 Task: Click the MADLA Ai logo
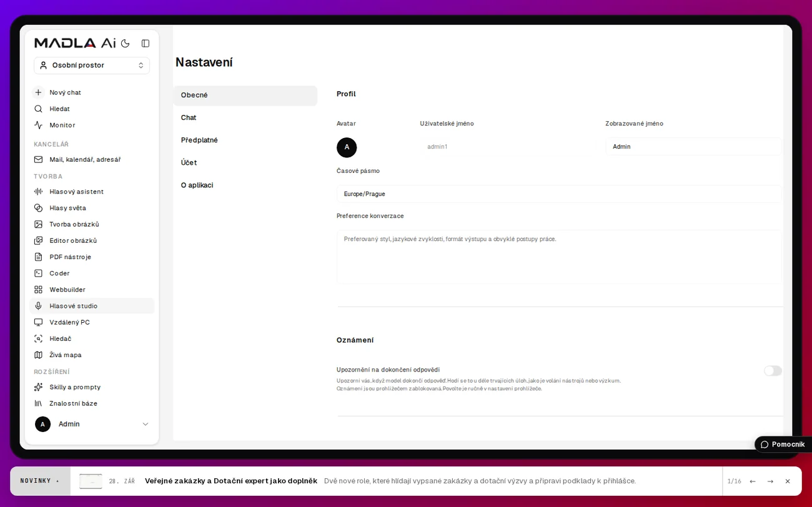coord(75,43)
